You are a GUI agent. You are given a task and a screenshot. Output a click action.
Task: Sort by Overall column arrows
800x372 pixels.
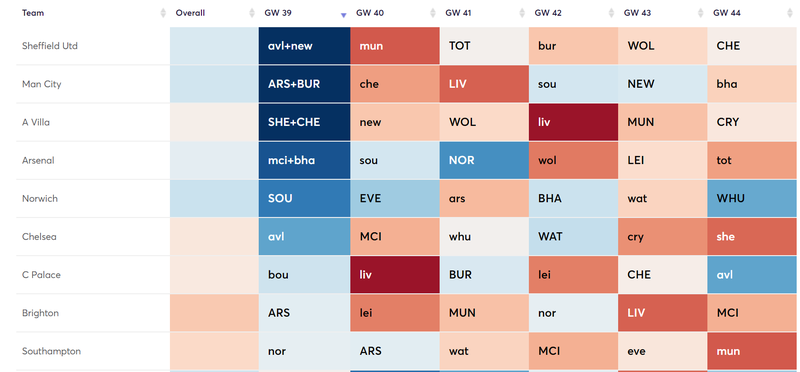(x=252, y=13)
